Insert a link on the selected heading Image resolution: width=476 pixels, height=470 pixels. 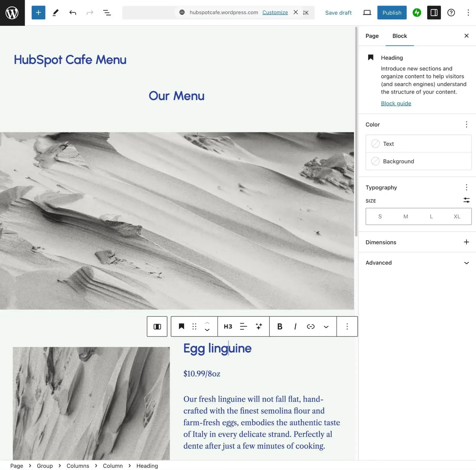point(311,327)
